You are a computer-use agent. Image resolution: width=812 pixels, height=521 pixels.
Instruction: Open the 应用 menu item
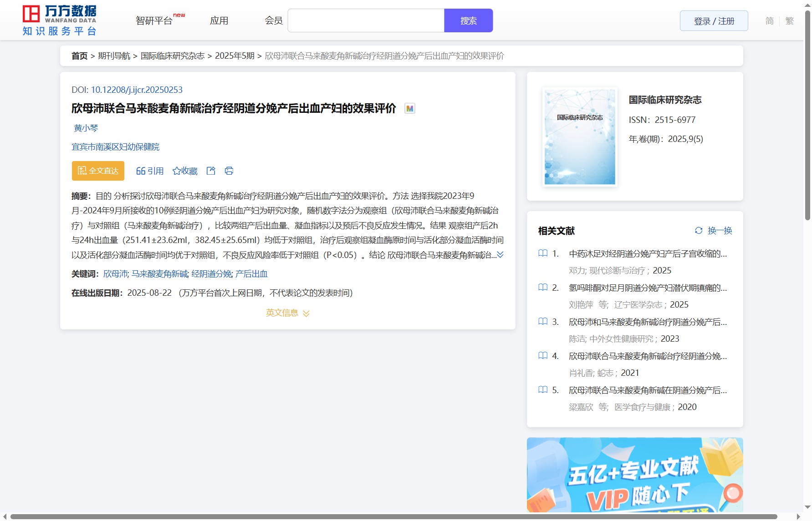(x=219, y=21)
